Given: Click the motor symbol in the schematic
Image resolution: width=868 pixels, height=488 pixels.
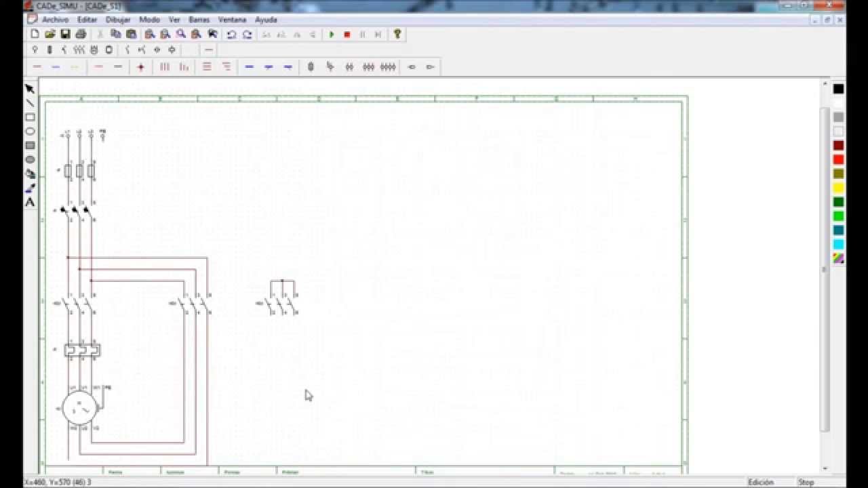Looking at the screenshot, I should (79, 408).
